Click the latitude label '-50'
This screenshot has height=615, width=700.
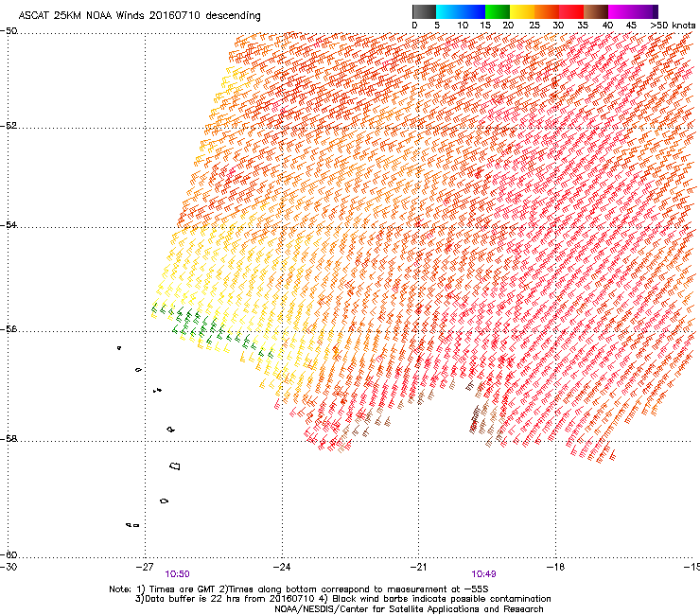[x=9, y=31]
